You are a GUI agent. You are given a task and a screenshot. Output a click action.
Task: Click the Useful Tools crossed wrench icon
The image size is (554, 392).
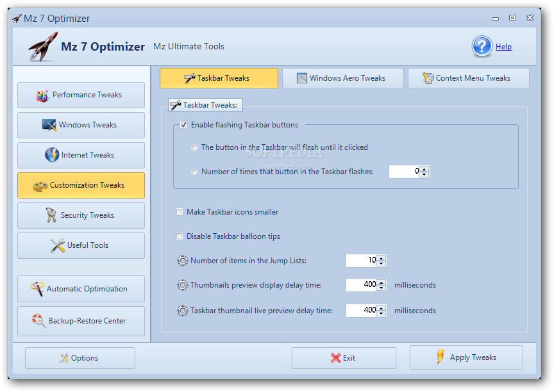point(58,245)
